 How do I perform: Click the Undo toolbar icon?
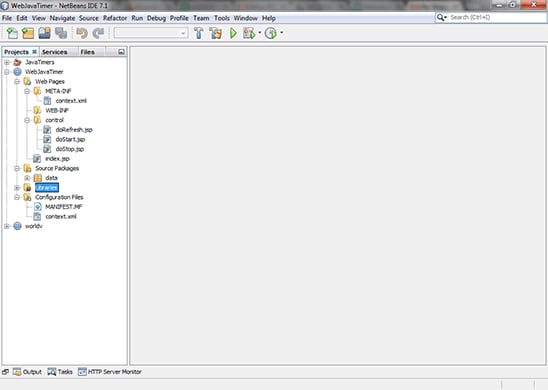[x=82, y=33]
